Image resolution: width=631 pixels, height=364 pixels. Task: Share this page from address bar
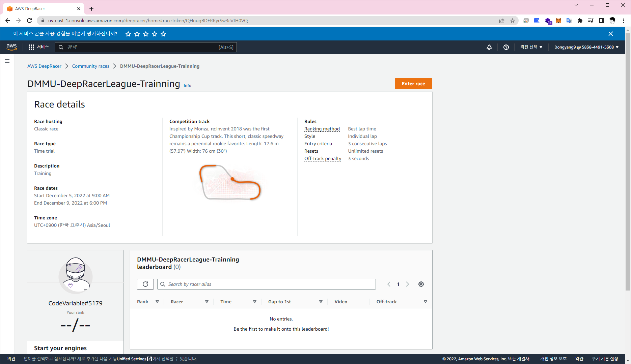click(502, 21)
